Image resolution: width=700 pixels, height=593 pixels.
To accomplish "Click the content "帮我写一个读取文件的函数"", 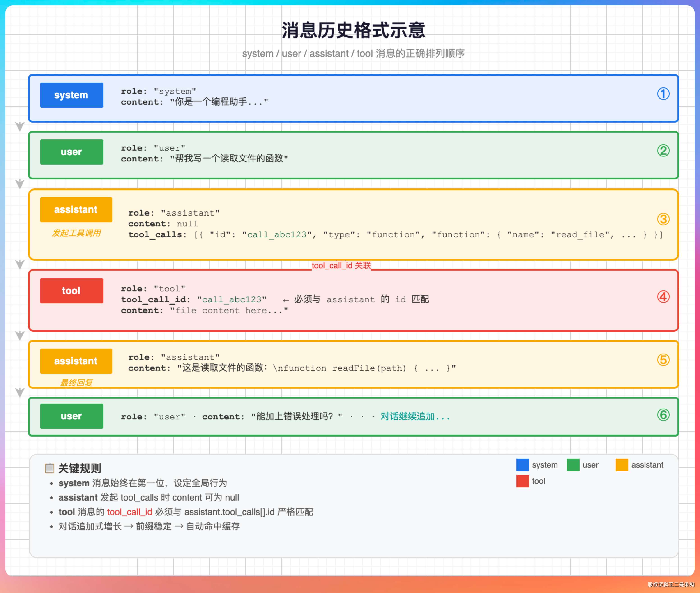I will click(x=229, y=158).
